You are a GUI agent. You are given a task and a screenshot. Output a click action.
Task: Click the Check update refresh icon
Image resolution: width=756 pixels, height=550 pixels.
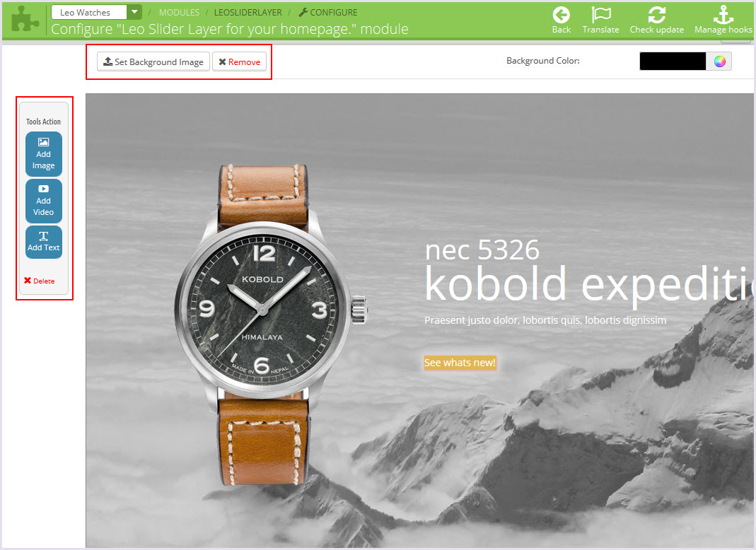(x=657, y=14)
